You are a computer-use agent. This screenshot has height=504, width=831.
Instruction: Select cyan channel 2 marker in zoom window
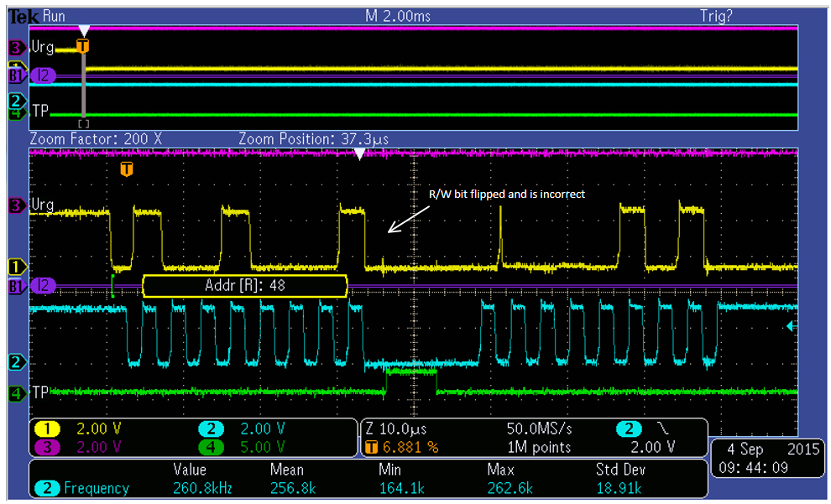(17, 362)
